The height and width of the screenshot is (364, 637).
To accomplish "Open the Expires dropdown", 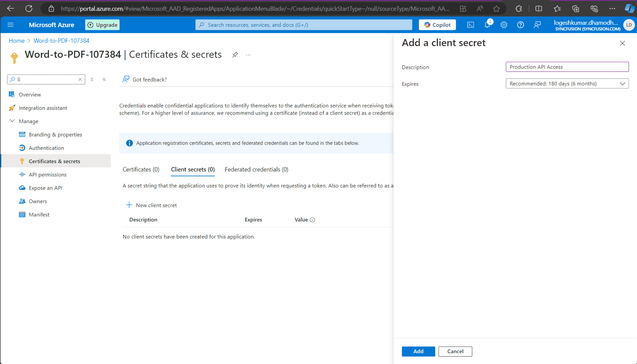I will pyautogui.click(x=567, y=84).
